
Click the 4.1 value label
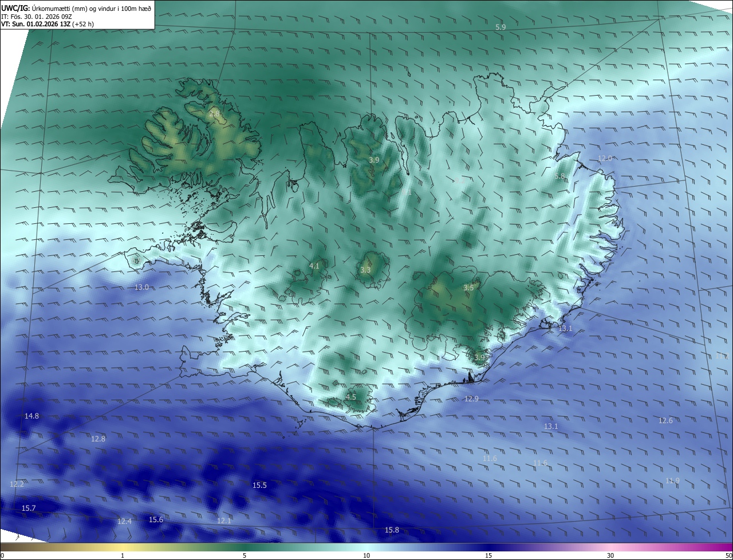(314, 266)
